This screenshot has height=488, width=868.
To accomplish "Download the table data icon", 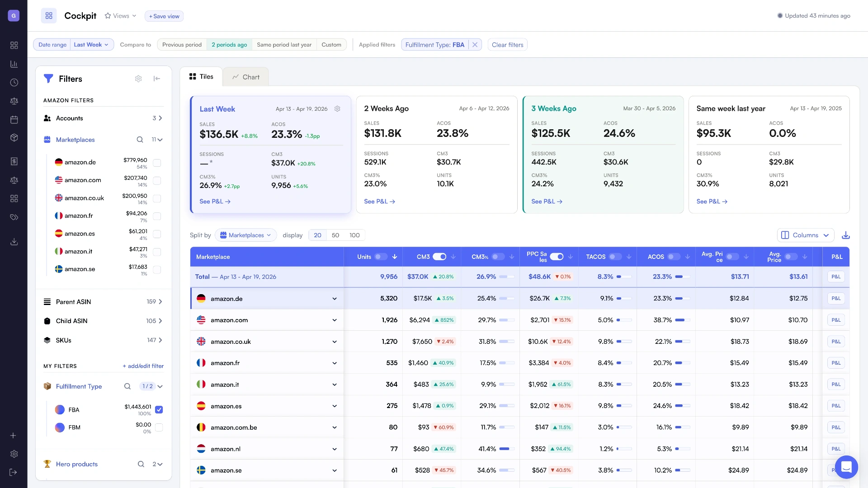I will point(846,235).
